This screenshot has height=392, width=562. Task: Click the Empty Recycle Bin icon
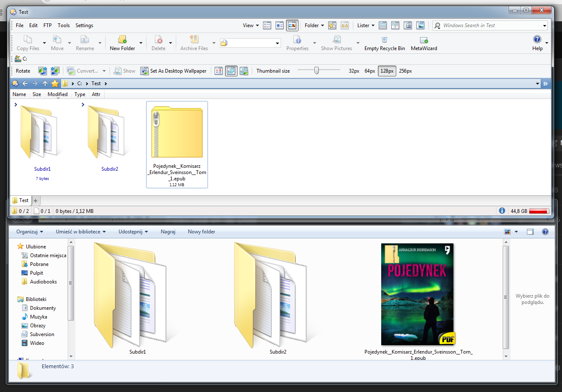(x=384, y=40)
